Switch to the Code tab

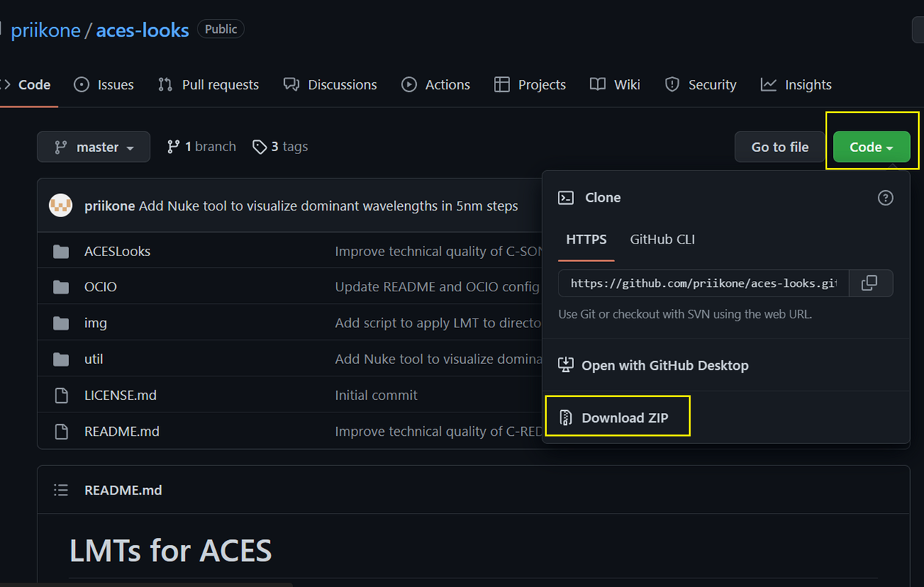(x=26, y=84)
